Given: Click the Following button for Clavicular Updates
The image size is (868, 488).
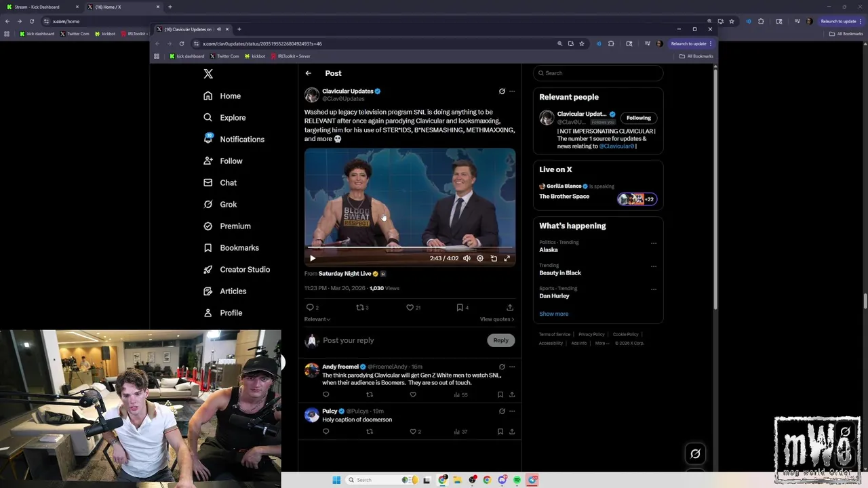Looking at the screenshot, I should click(x=639, y=118).
